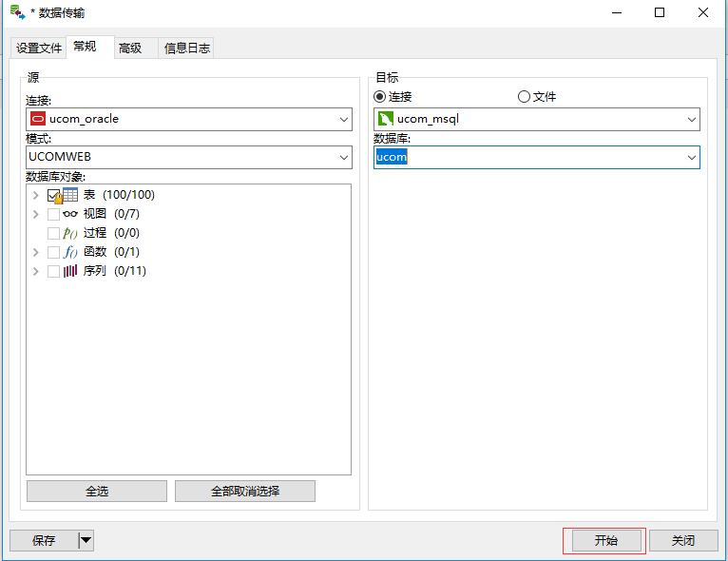Open the 保存 button dropdown arrow
The width and height of the screenshot is (728, 561).
click(86, 540)
